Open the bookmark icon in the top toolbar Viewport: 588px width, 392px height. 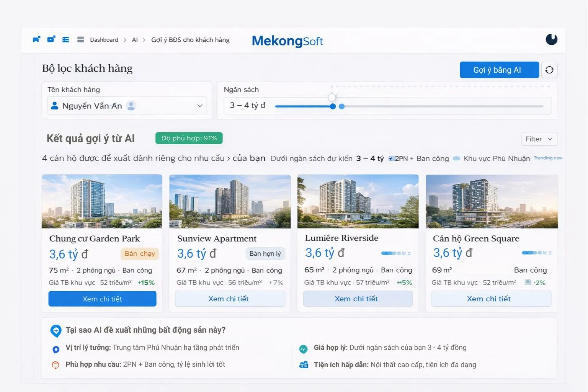click(x=36, y=39)
